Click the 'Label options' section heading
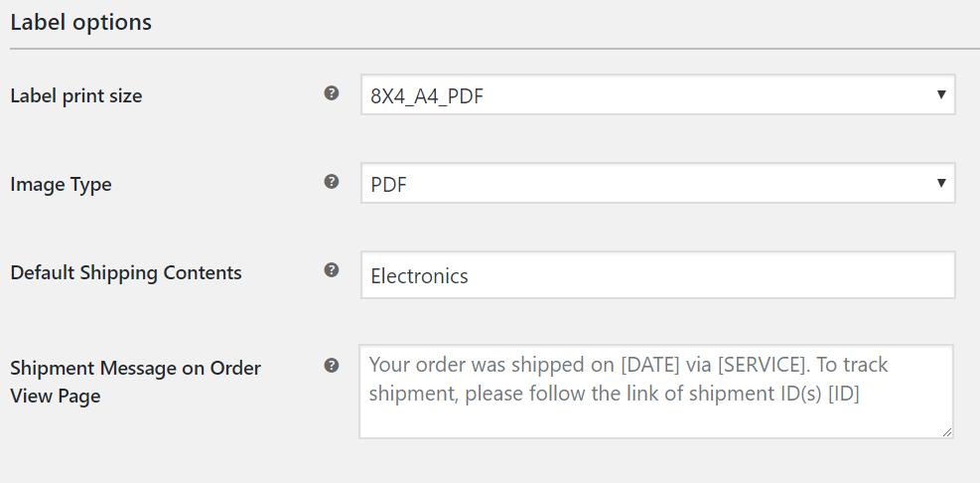 pos(81,22)
